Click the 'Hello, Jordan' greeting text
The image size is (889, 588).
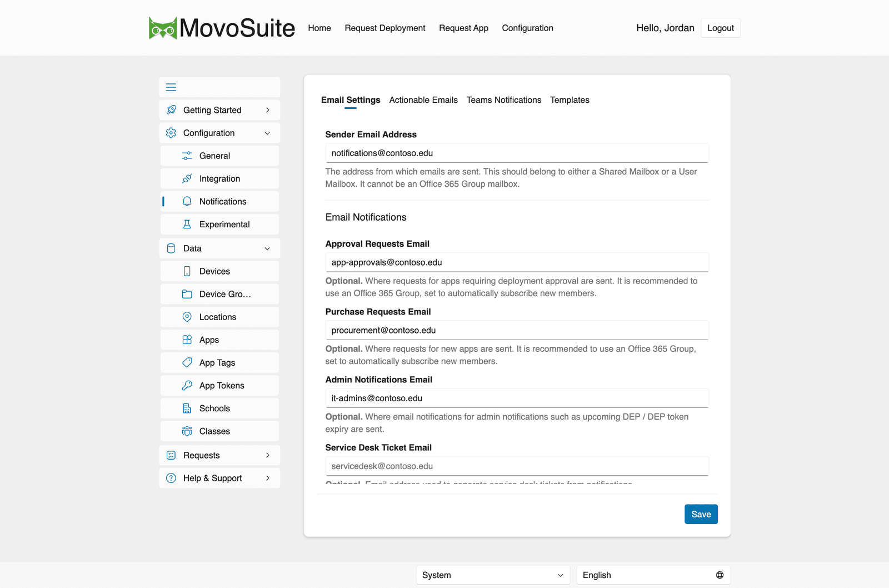665,28
